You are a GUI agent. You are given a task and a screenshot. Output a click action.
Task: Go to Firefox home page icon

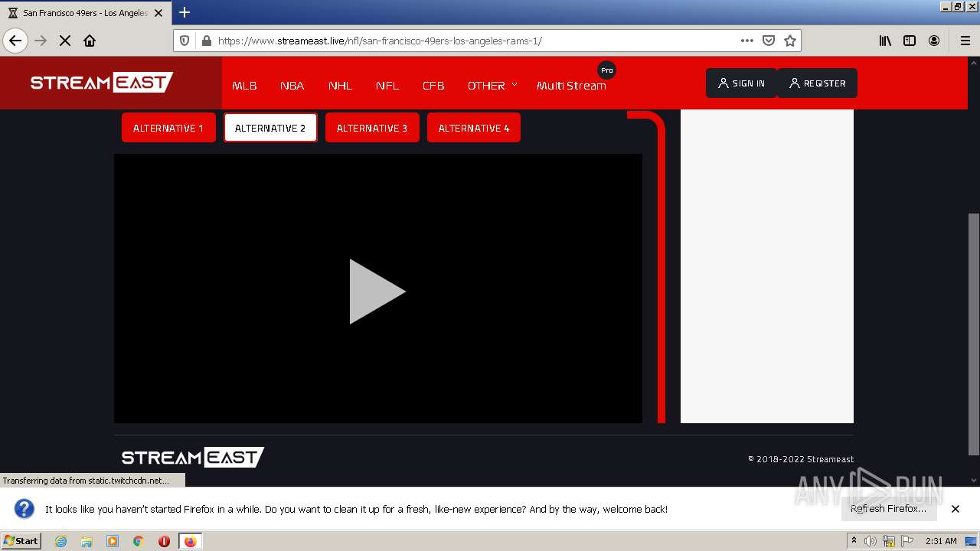pos(90,41)
